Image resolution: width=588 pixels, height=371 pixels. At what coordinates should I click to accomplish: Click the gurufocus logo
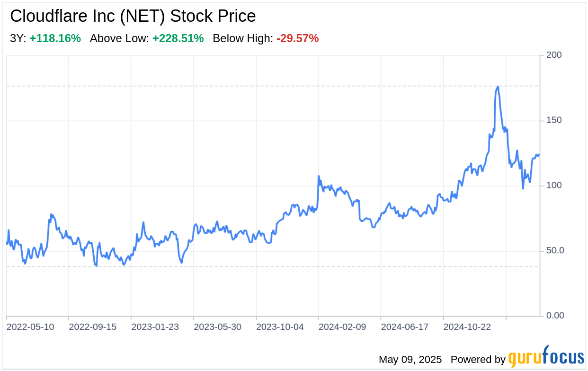tap(546, 358)
